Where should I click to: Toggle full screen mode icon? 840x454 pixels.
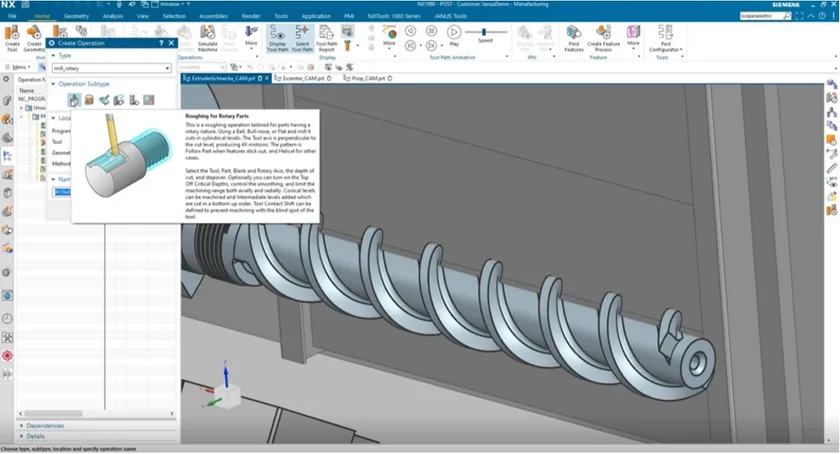(800, 16)
